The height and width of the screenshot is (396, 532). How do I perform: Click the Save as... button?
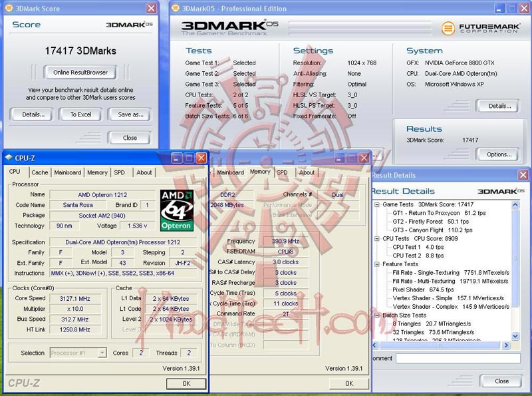(x=130, y=114)
